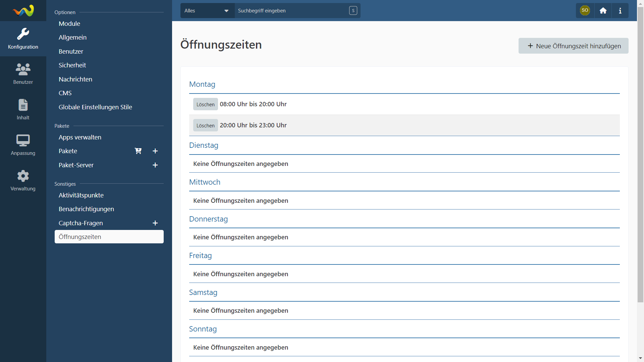Viewport: 644px width, 362px height.
Task: Click the home icon in the header
Action: (603, 11)
